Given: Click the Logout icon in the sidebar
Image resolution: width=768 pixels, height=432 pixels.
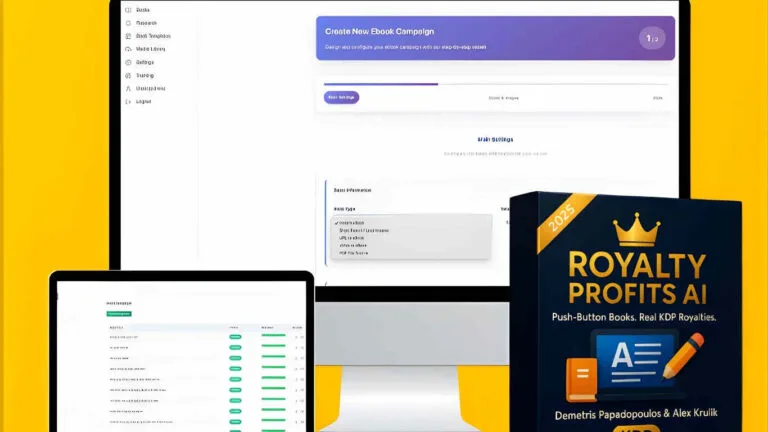Looking at the screenshot, I should click(x=128, y=102).
